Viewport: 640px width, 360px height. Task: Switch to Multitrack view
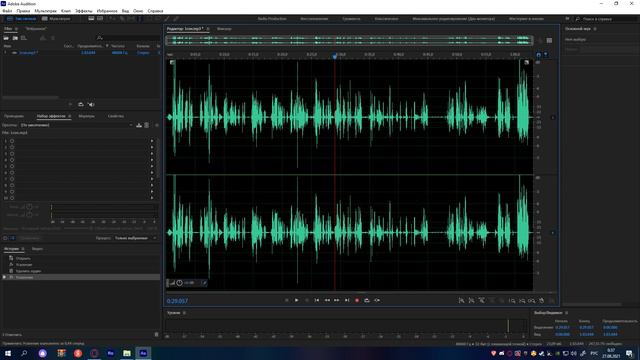click(56, 19)
